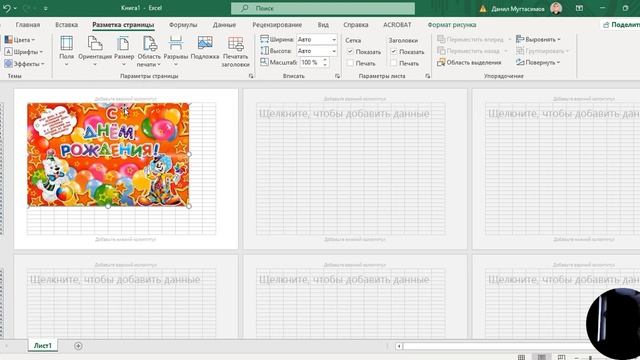Select the birthday card picture
This screenshot has width=640, height=360.
point(108,154)
